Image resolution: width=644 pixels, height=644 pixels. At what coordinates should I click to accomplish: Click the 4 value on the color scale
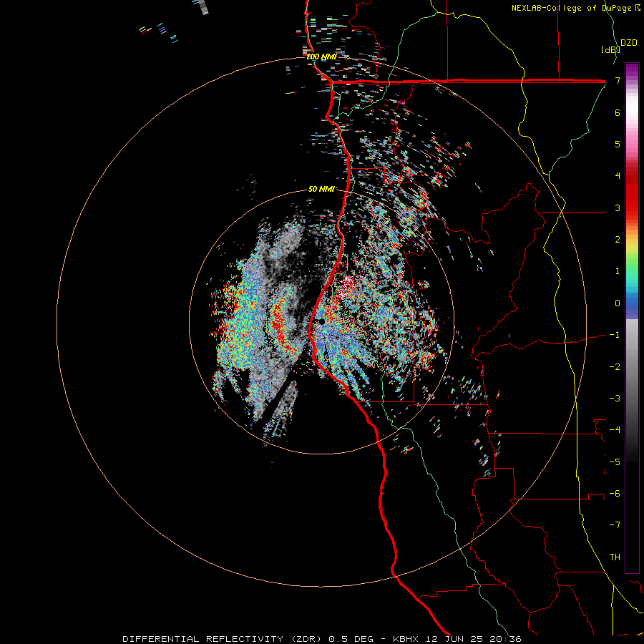point(618,176)
